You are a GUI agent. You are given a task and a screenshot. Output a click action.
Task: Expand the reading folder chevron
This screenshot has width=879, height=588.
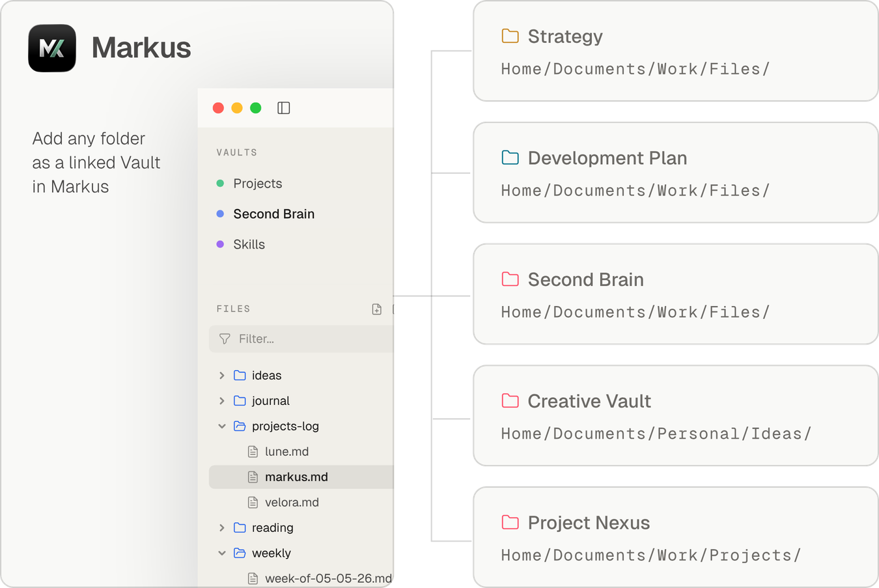pos(222,527)
